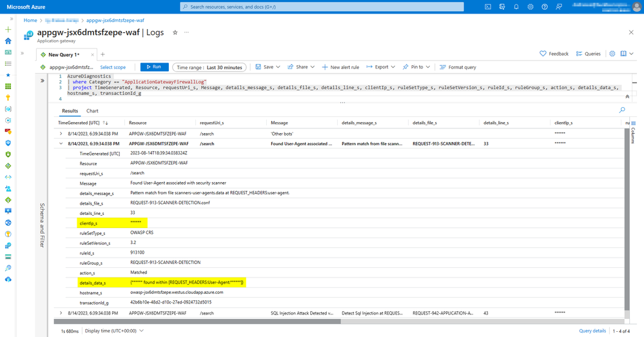Open the Pin to dropdown
This screenshot has height=337, width=644.
tap(416, 67)
